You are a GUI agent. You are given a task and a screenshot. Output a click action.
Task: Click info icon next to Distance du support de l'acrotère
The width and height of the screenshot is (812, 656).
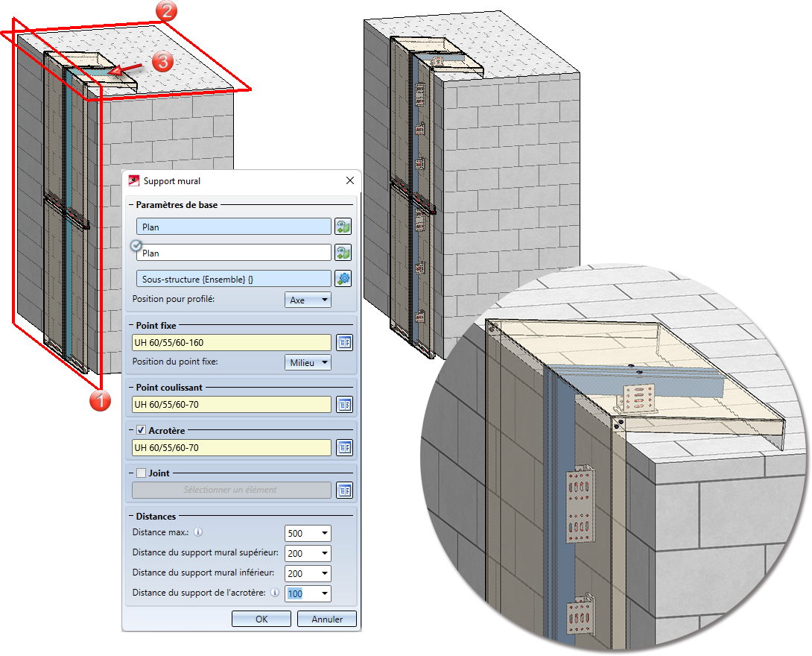coord(275,593)
